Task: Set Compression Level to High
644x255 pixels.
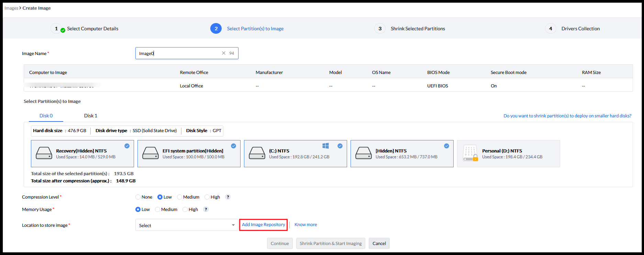Action: pos(207,197)
